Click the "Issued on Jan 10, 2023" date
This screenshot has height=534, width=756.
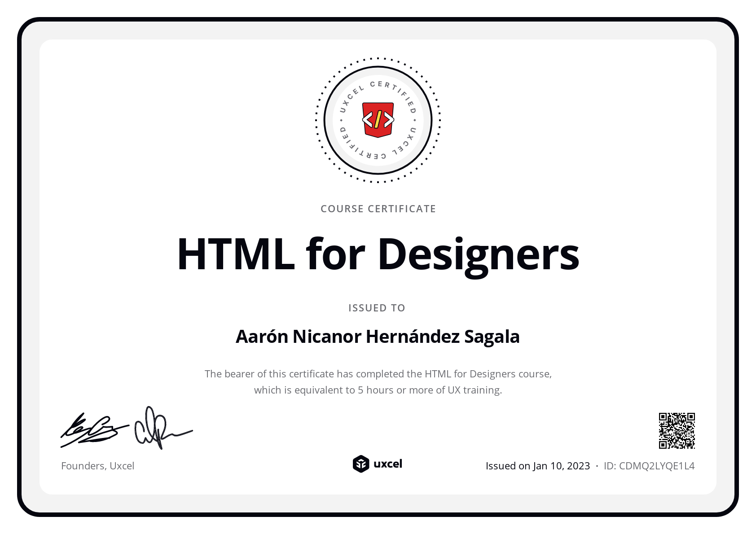537,466
